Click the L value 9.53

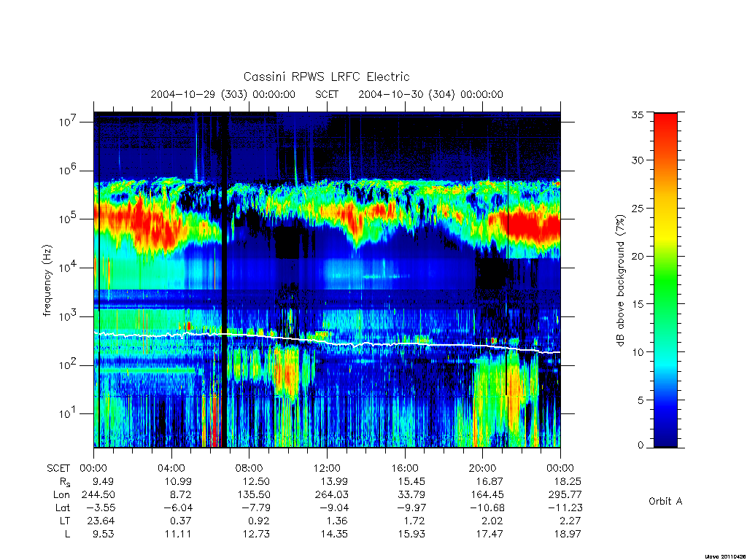tap(103, 534)
